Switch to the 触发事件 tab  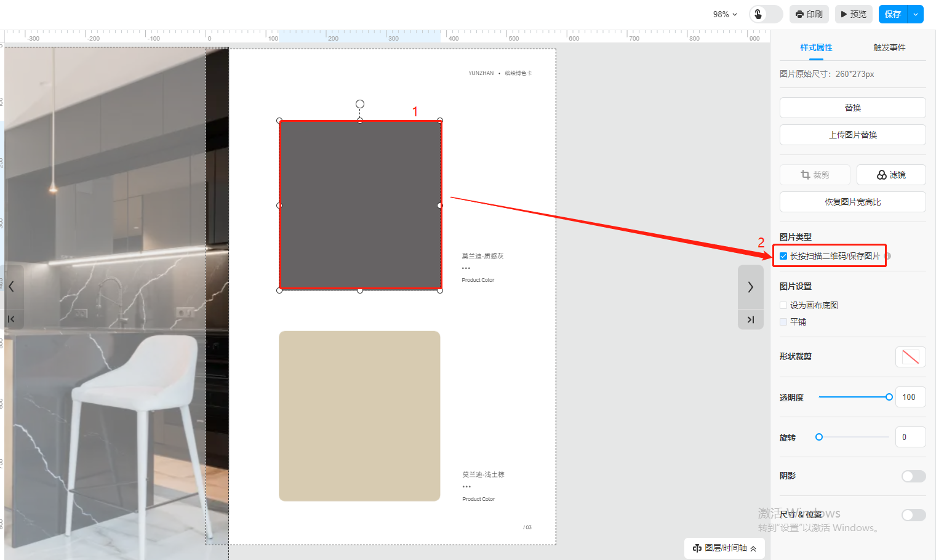pyautogui.click(x=889, y=47)
